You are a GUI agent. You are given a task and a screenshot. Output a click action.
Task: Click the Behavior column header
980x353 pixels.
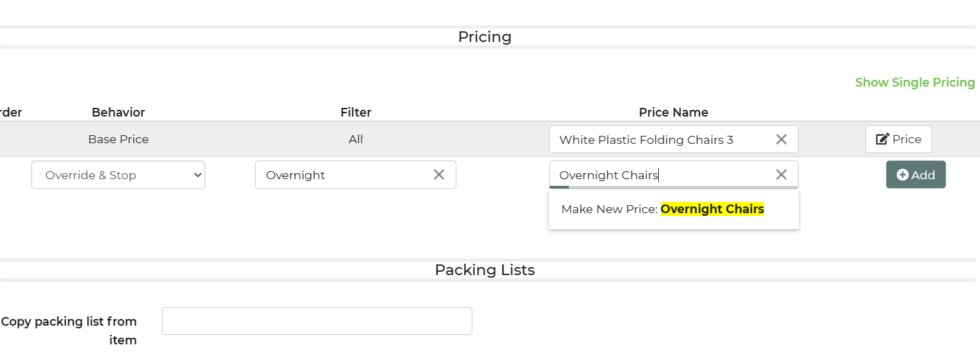118,113
